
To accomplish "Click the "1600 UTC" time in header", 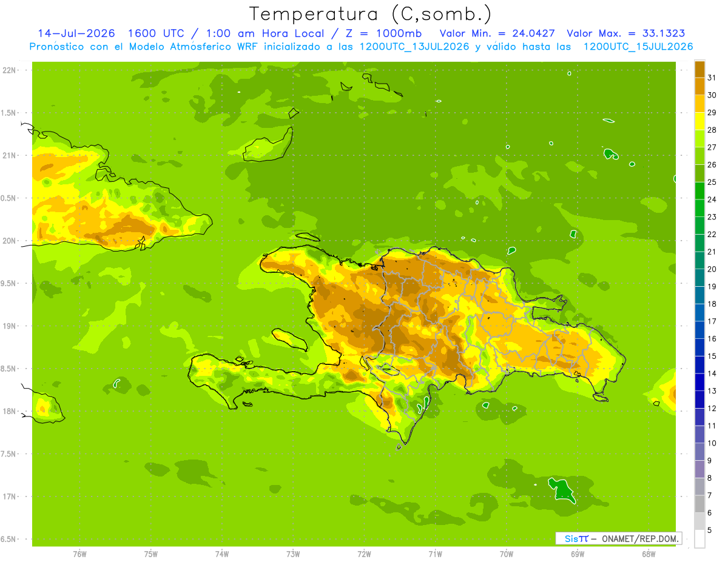I will [155, 33].
